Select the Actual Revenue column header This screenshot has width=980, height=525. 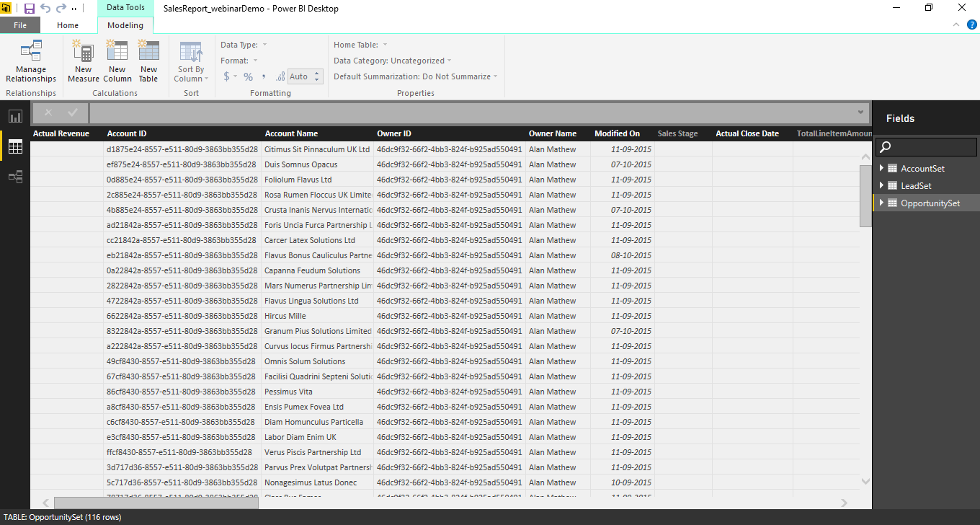pos(66,133)
